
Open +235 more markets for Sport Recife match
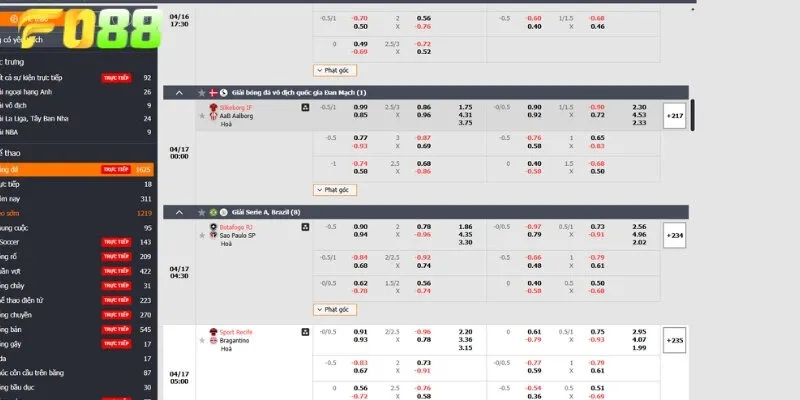coord(674,340)
